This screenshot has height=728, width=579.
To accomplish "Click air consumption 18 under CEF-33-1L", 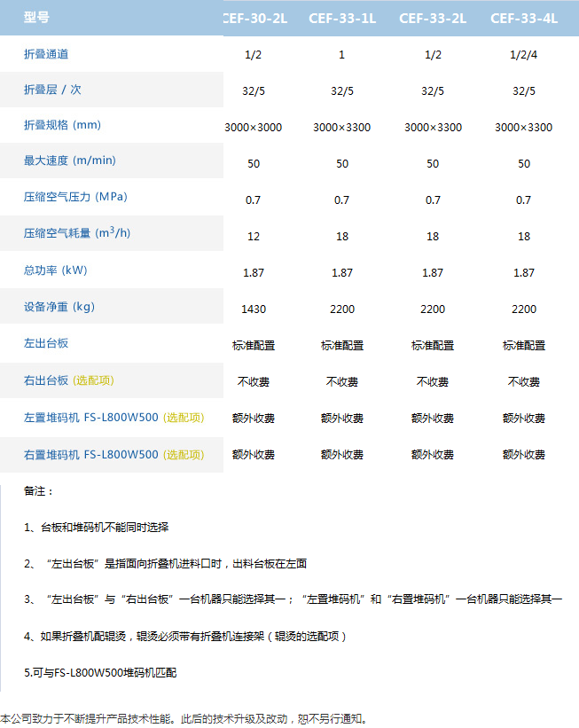I will point(342,237).
